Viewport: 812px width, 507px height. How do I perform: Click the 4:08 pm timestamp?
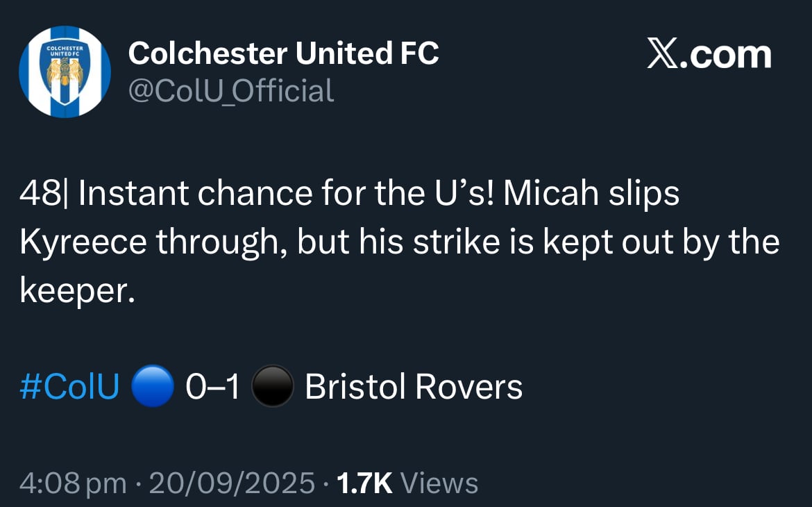pos(73,483)
